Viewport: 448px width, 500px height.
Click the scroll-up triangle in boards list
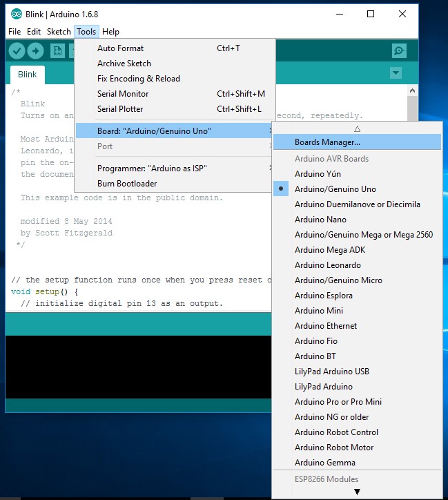click(357, 129)
